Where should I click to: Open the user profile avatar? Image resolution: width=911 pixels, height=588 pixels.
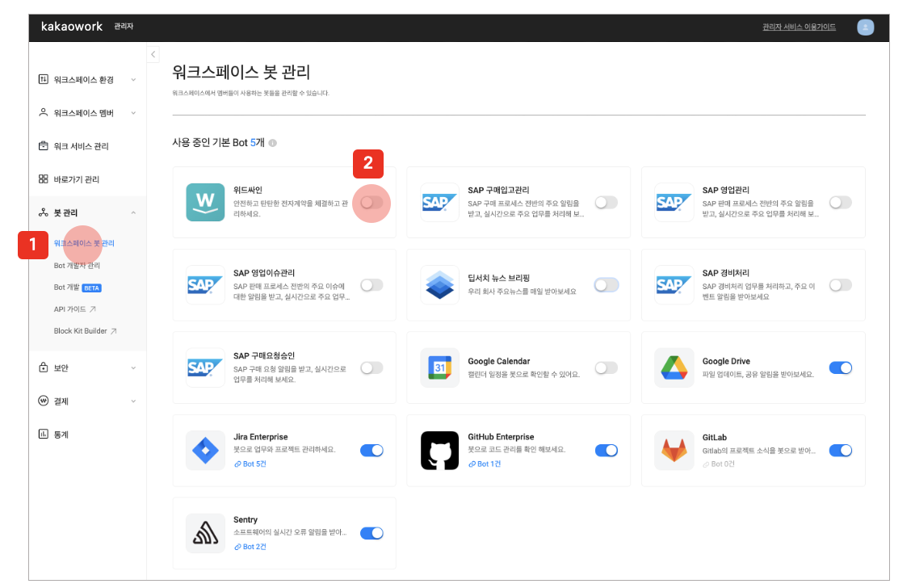point(865,27)
